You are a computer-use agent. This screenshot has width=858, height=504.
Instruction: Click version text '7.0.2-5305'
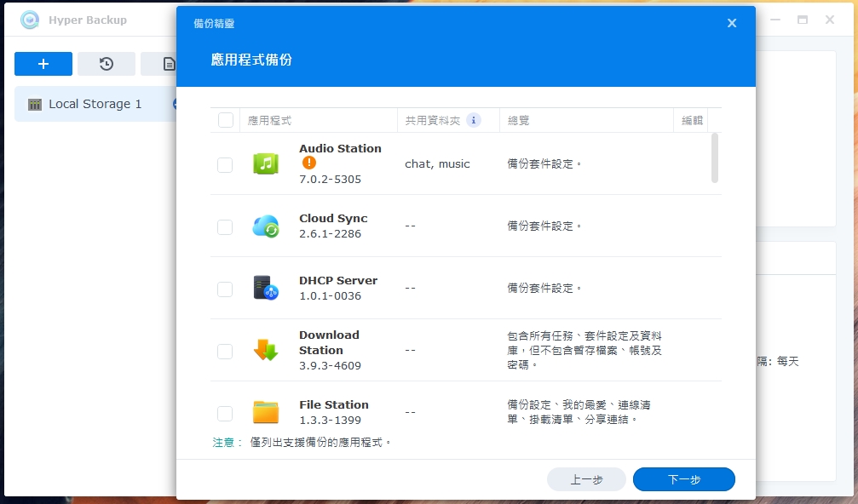tap(330, 180)
